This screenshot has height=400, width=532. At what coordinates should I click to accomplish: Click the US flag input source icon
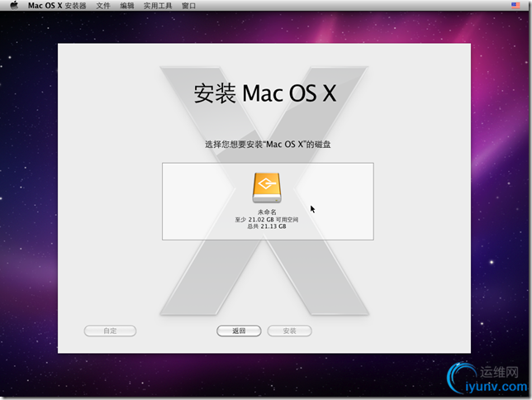pos(515,5)
